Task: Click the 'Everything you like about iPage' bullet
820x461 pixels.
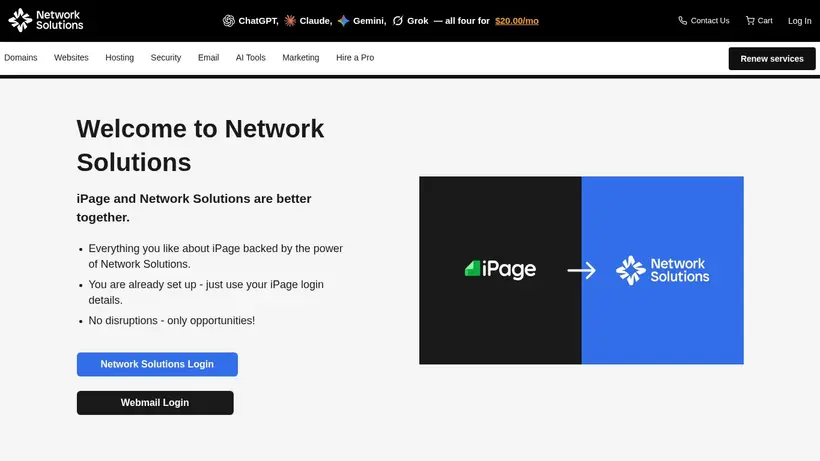Action: 215,256
